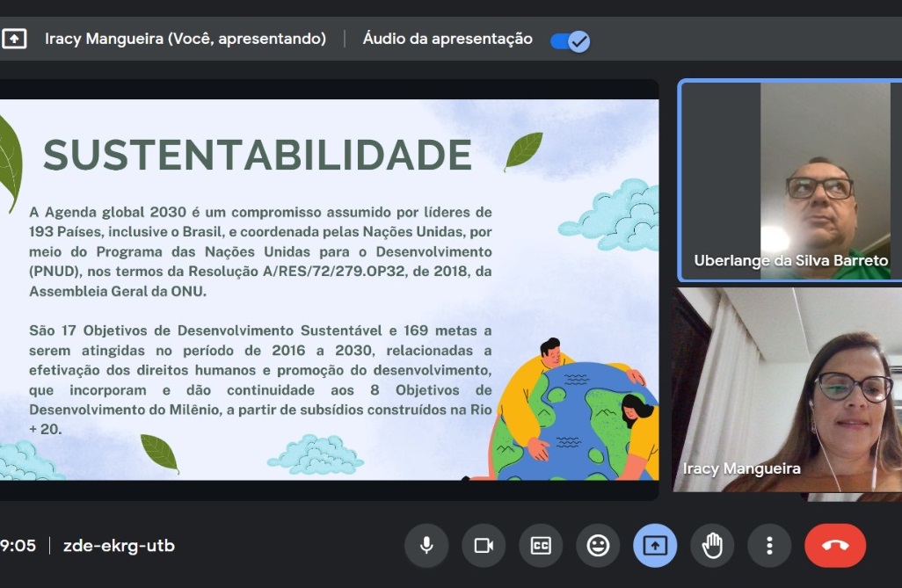Click the presentation icon in top bar

click(14, 40)
